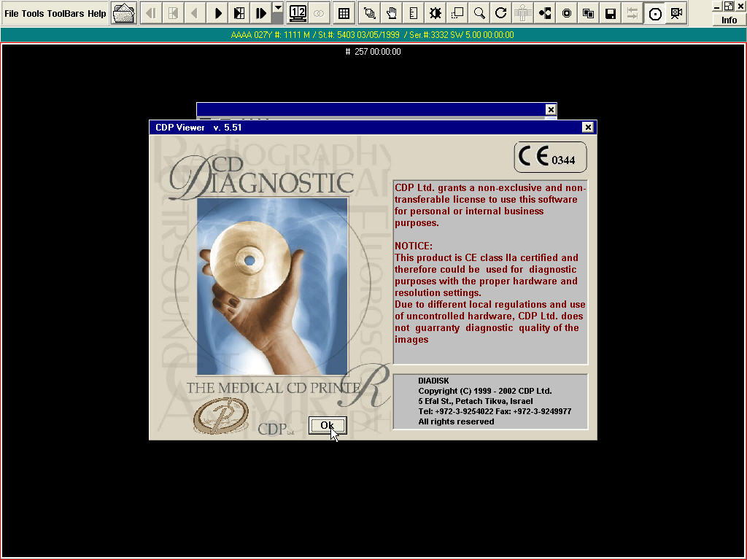Viewport: 747px width, 560px height.
Task: Click the '5 Efal St., Petach Tikva' address
Action: point(476,401)
